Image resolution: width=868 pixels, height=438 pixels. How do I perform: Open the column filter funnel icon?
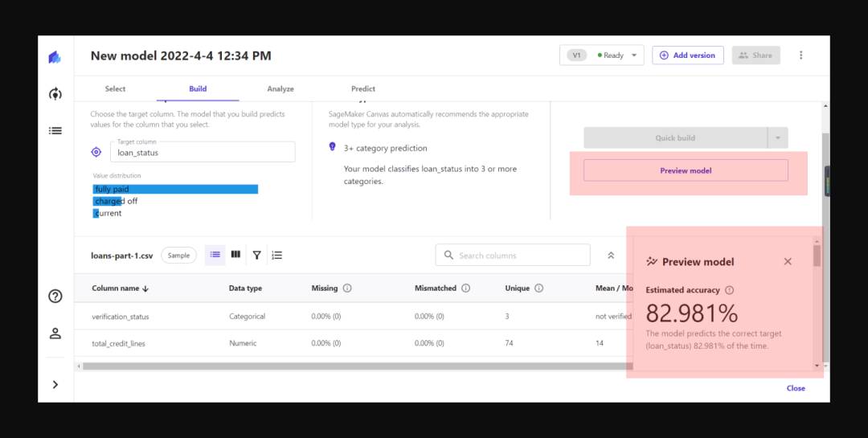257,256
